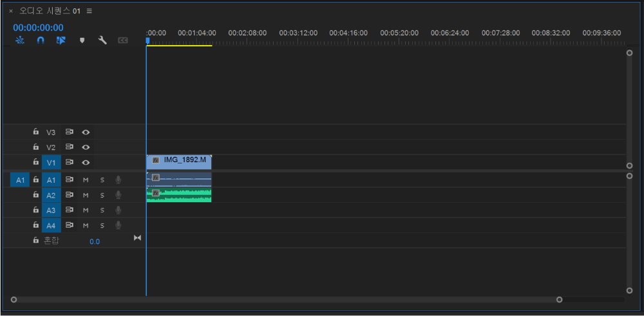Viewport: 644px width, 316px height.
Task: Click ruler at 00:05:20:00
Action: coord(399,33)
